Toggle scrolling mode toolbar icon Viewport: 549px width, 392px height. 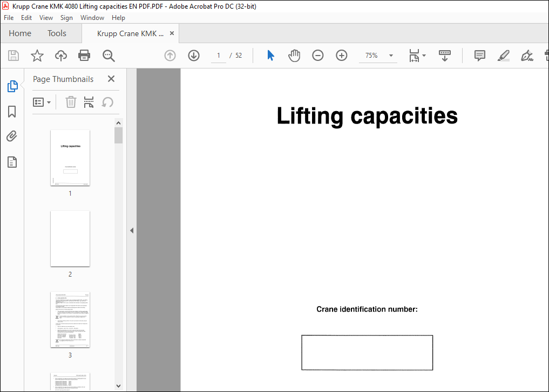(x=445, y=56)
